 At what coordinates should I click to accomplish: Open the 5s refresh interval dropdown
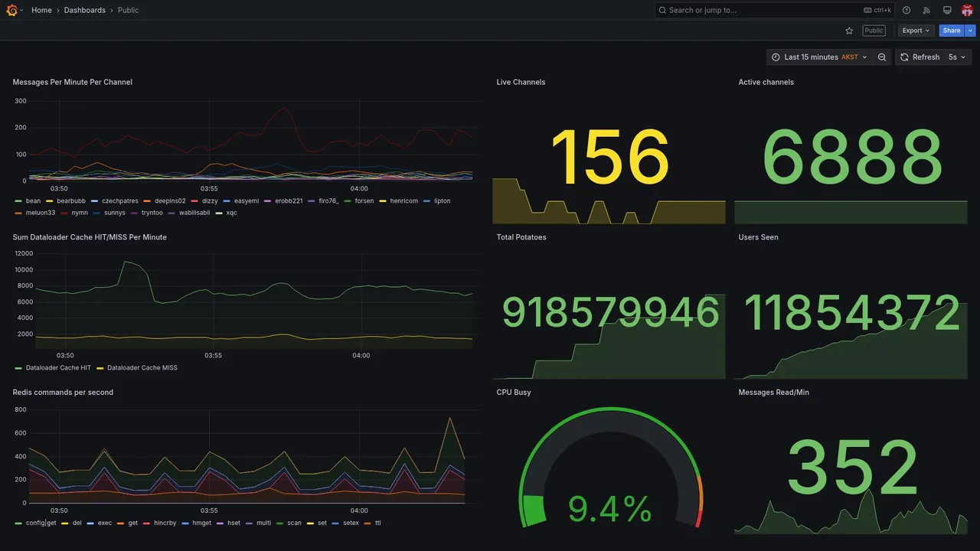coord(957,57)
